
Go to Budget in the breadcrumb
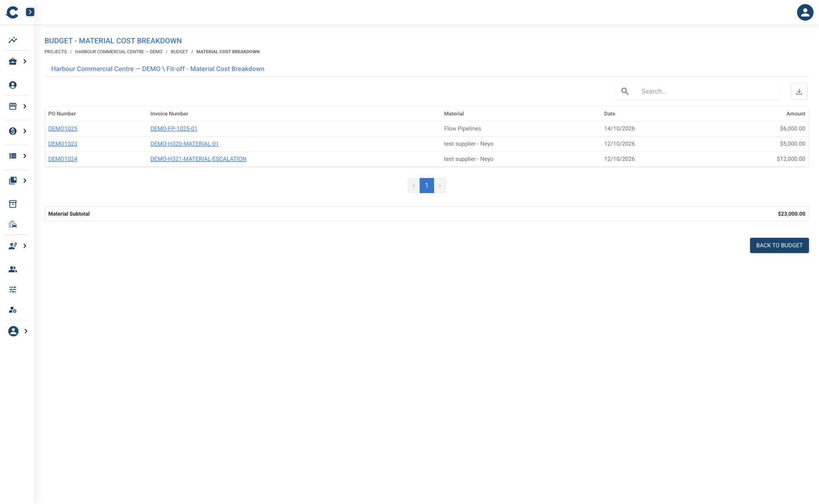179,52
